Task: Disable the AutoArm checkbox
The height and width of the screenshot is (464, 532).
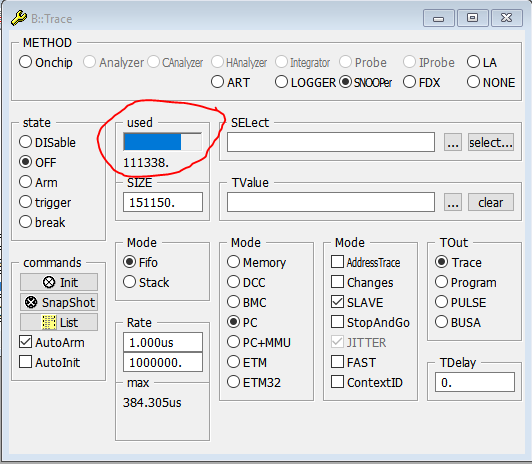Action: (x=26, y=342)
